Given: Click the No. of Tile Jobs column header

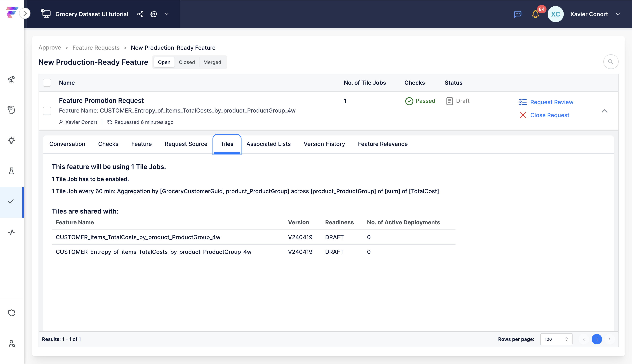Looking at the screenshot, I should coord(365,83).
